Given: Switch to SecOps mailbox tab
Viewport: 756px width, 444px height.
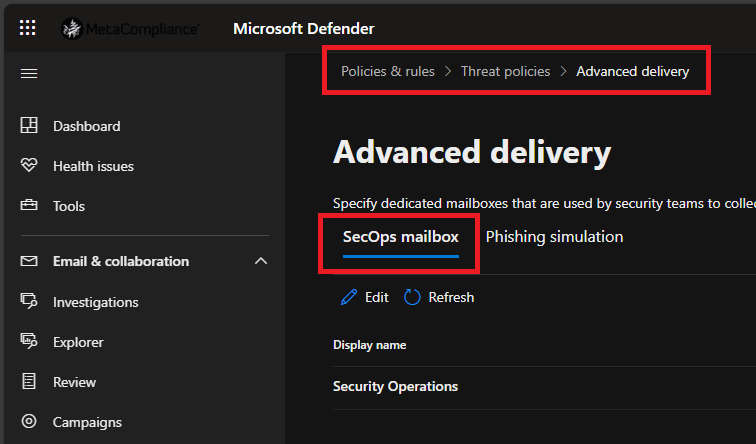Looking at the screenshot, I should coord(401,237).
